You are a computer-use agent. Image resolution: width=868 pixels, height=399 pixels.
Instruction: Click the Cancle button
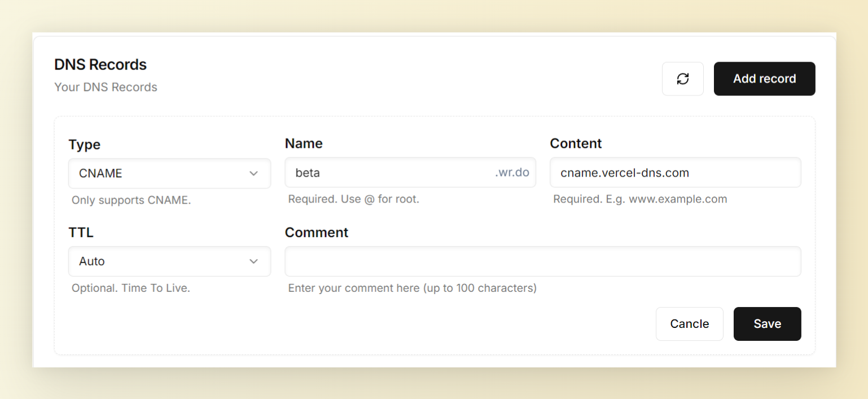[x=689, y=324]
